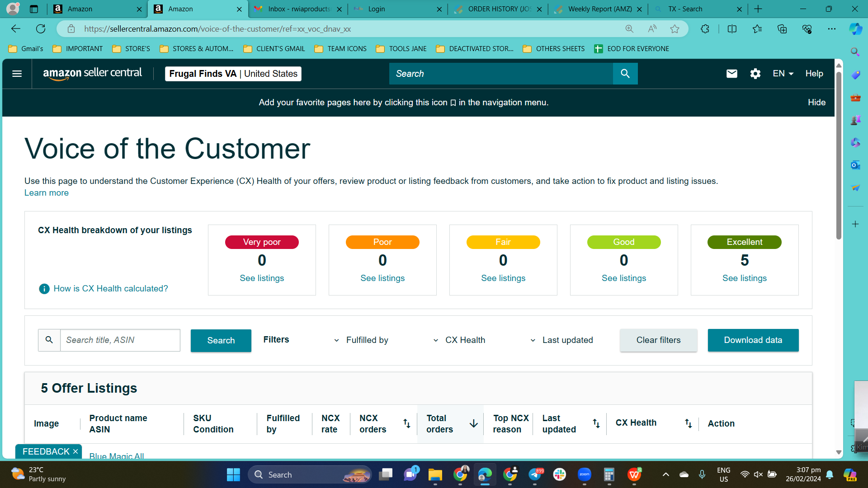This screenshot has height=488, width=868.
Task: Open the zoom magnifier icon in address bar
Action: click(x=629, y=29)
